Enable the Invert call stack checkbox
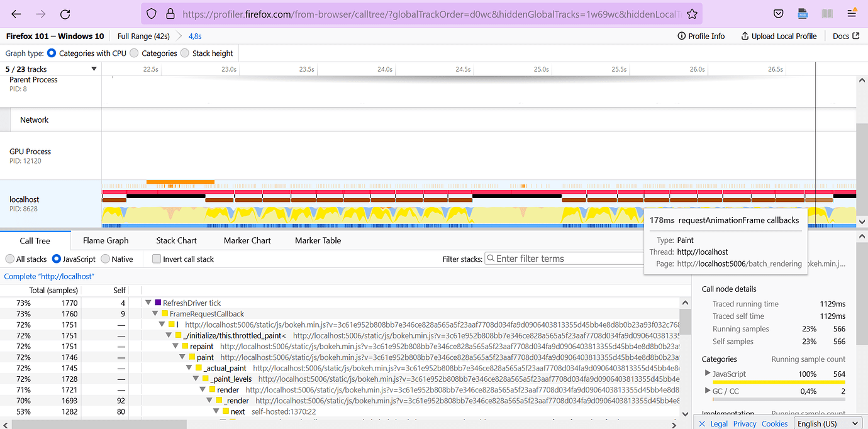This screenshot has height=429, width=868. [x=157, y=259]
